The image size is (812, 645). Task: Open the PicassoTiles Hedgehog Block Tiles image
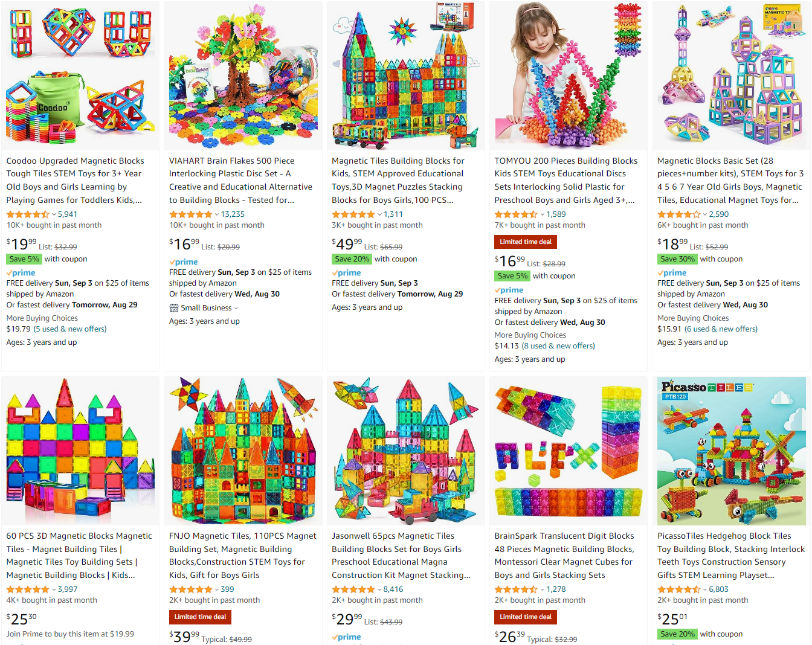(x=732, y=451)
